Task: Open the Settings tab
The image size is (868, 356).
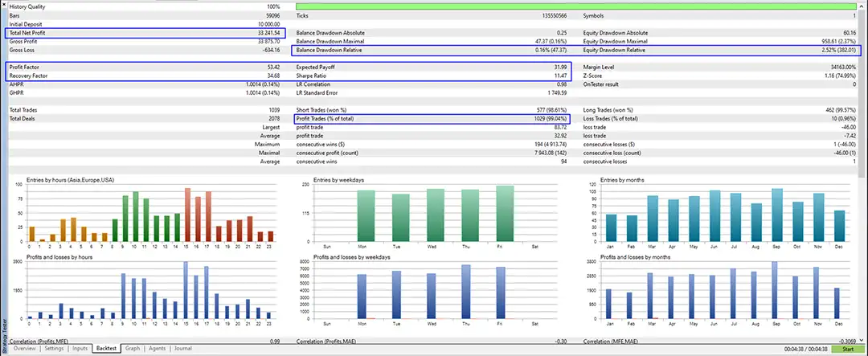Action: point(54,349)
